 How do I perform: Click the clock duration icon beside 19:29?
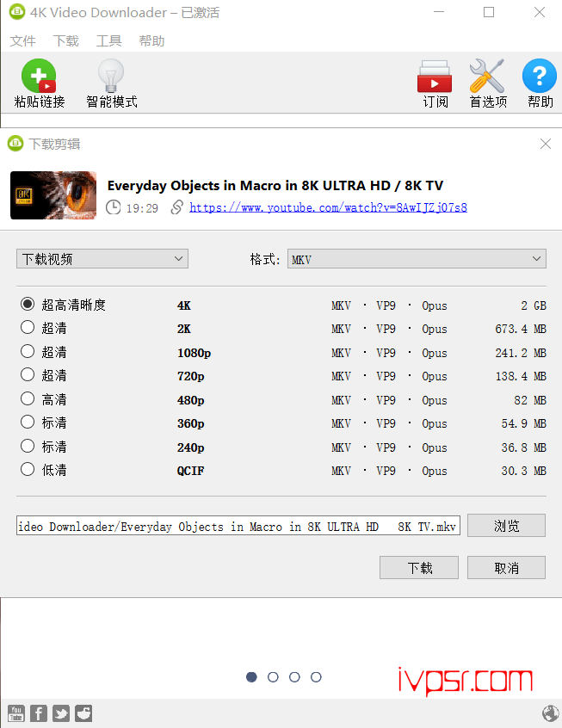coord(113,207)
